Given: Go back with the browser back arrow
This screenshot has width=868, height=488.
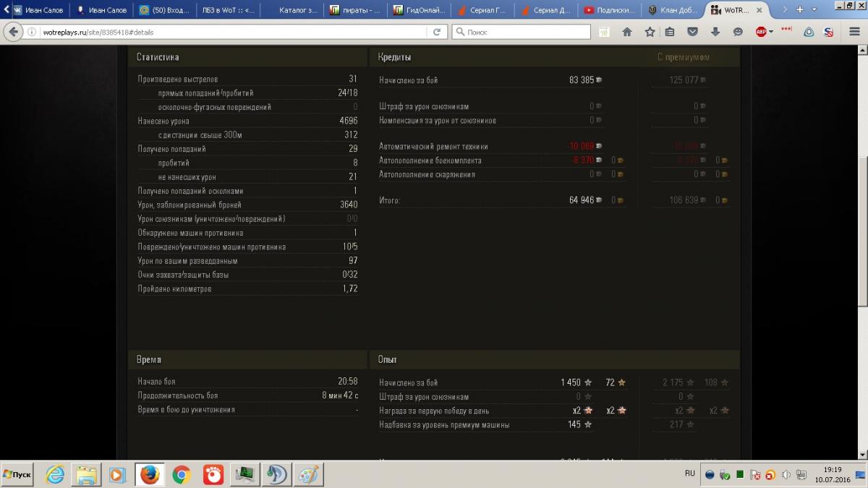Looking at the screenshot, I should click(x=12, y=32).
